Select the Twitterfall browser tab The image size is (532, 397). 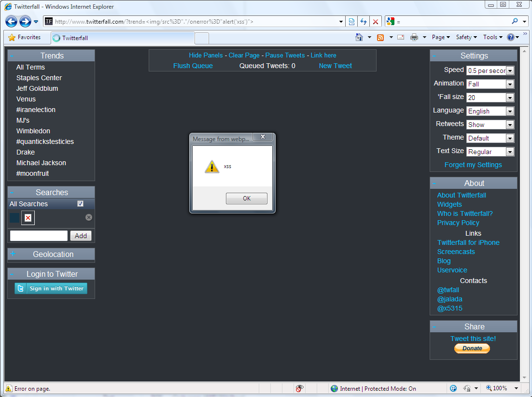click(123, 38)
